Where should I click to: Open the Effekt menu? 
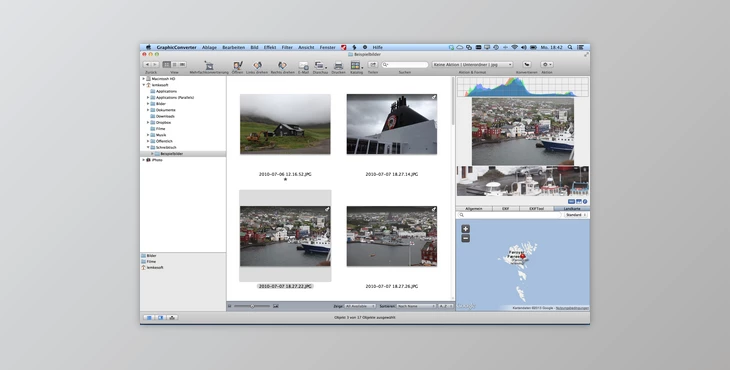pyautogui.click(x=270, y=47)
